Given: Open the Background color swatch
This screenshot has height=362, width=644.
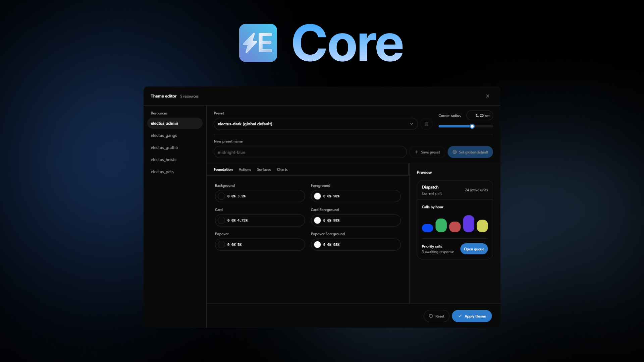Looking at the screenshot, I should 221,196.
